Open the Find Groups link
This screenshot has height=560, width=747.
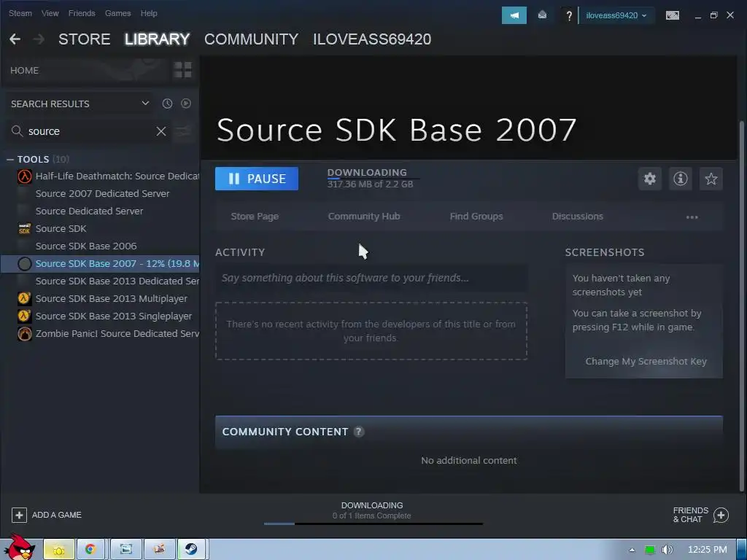pos(476,216)
